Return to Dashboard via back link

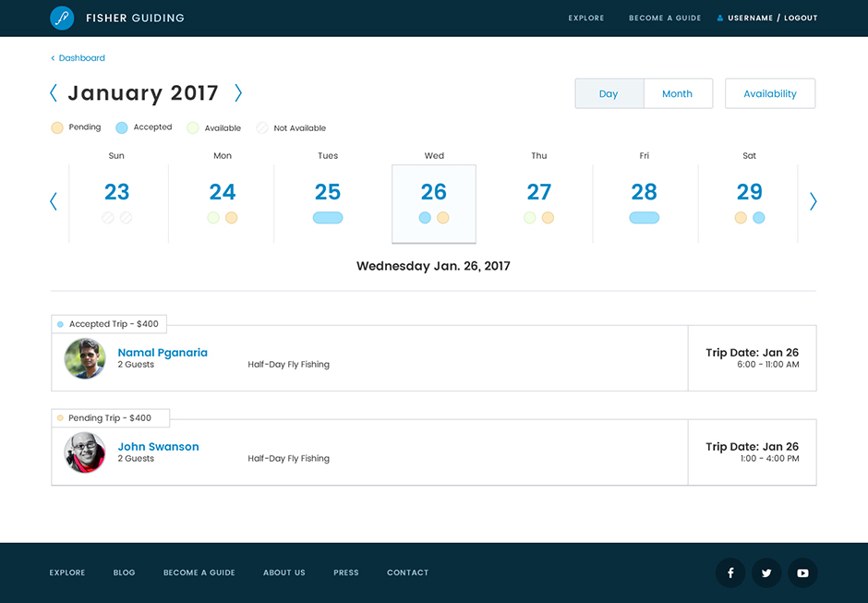click(81, 58)
